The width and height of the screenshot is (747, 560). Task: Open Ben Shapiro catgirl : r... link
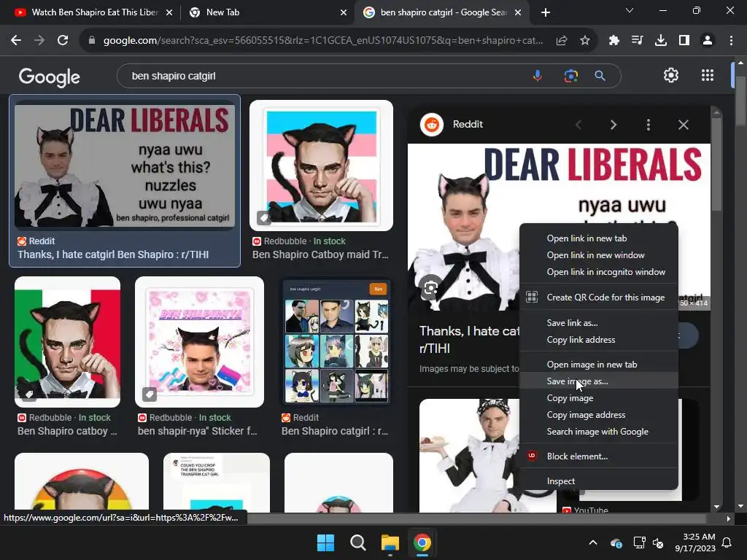[334, 431]
